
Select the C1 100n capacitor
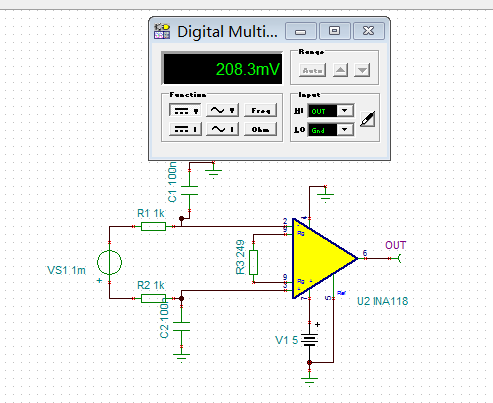[189, 191]
